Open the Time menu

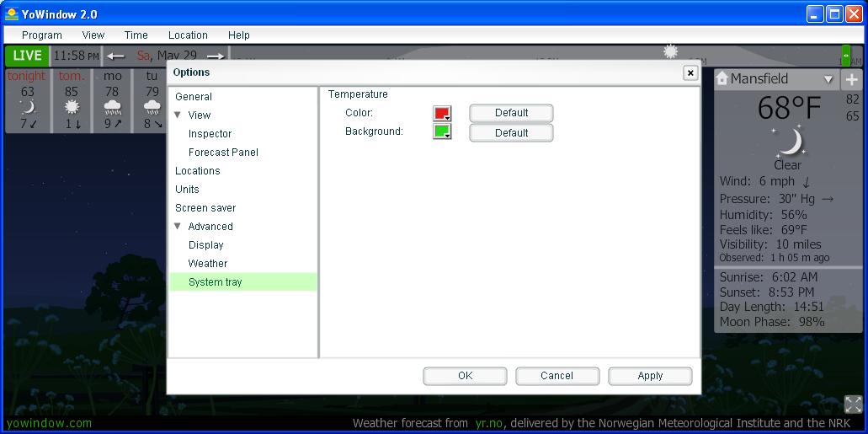(136, 35)
